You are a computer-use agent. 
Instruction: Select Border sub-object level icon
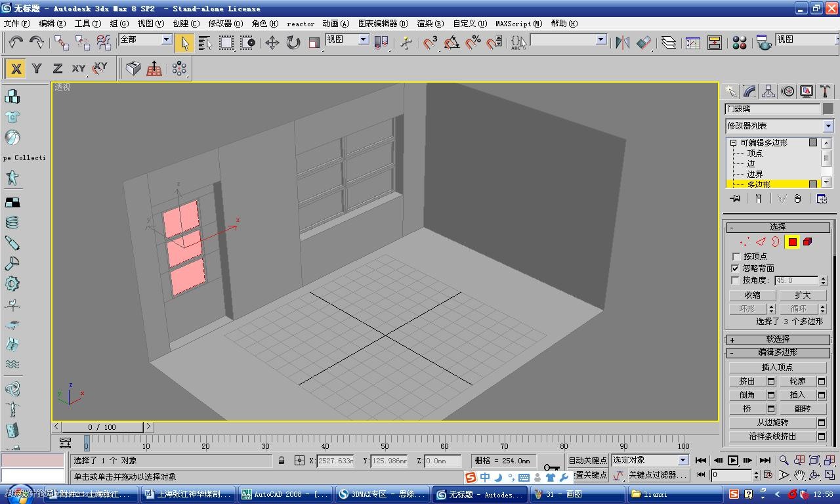click(x=776, y=241)
